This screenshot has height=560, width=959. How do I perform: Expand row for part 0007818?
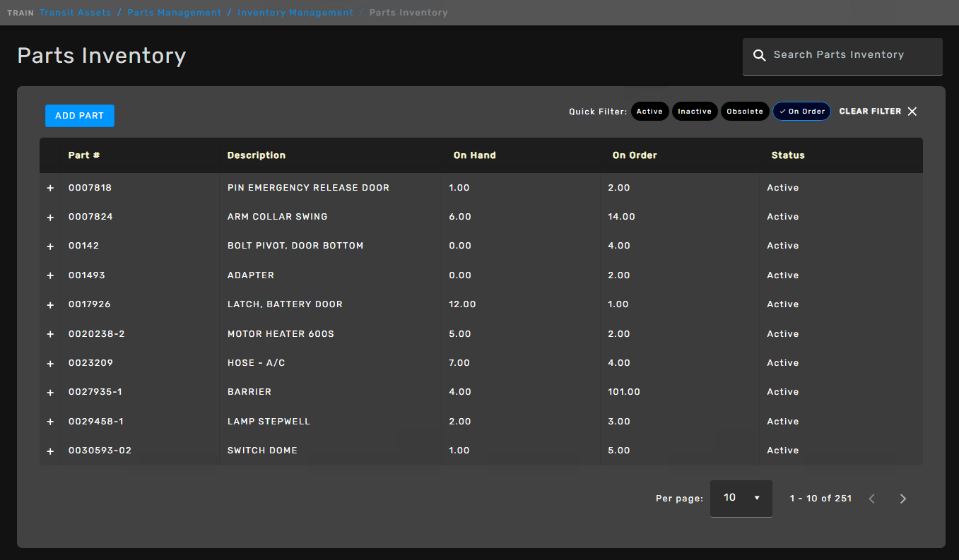point(50,189)
